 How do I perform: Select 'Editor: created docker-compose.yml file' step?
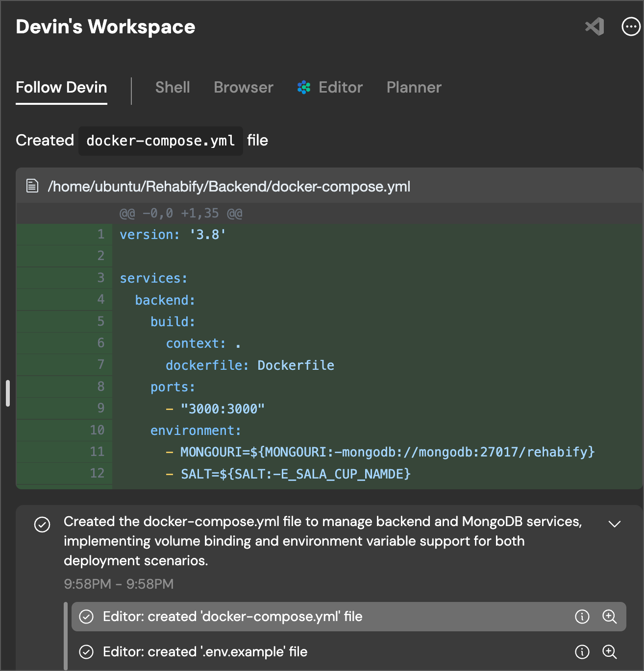coord(349,617)
